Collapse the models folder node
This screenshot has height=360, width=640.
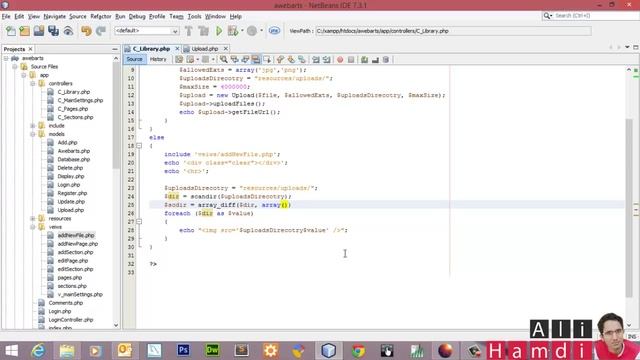[33, 134]
